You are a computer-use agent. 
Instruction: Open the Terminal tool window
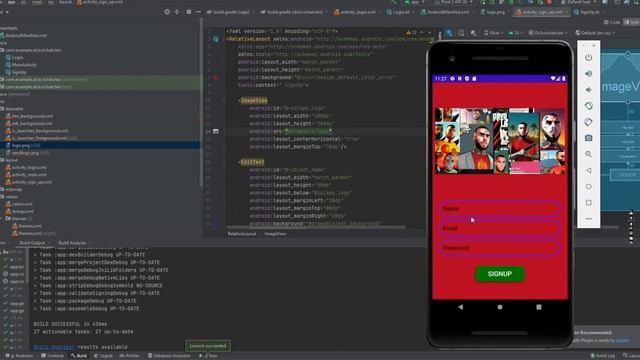pyautogui.click(x=52, y=356)
